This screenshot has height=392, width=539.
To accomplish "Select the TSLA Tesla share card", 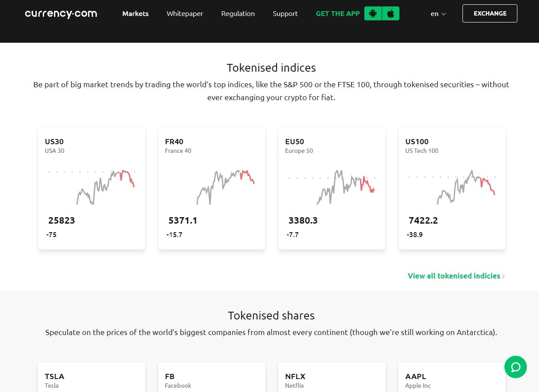I will tap(92, 378).
